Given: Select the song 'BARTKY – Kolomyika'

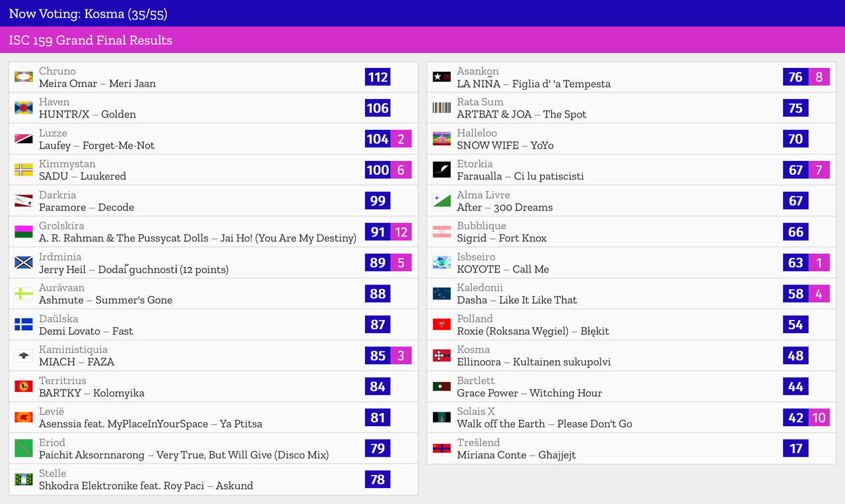Looking at the screenshot, I should pos(92,393).
